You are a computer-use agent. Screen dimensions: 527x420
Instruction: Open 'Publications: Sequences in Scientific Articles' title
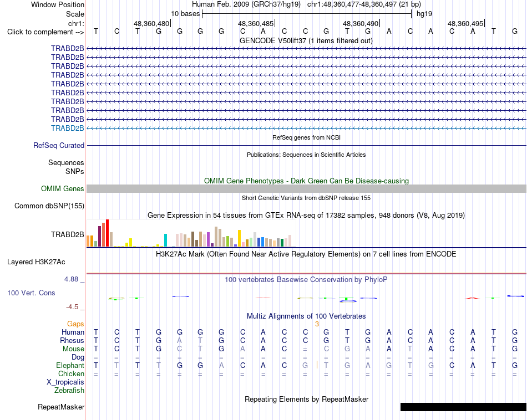point(306,155)
